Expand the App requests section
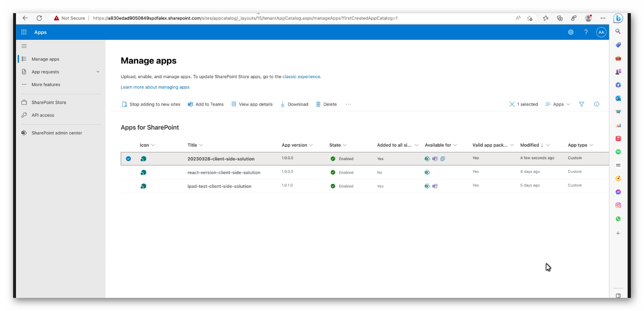This screenshot has height=311, width=644. click(x=98, y=72)
